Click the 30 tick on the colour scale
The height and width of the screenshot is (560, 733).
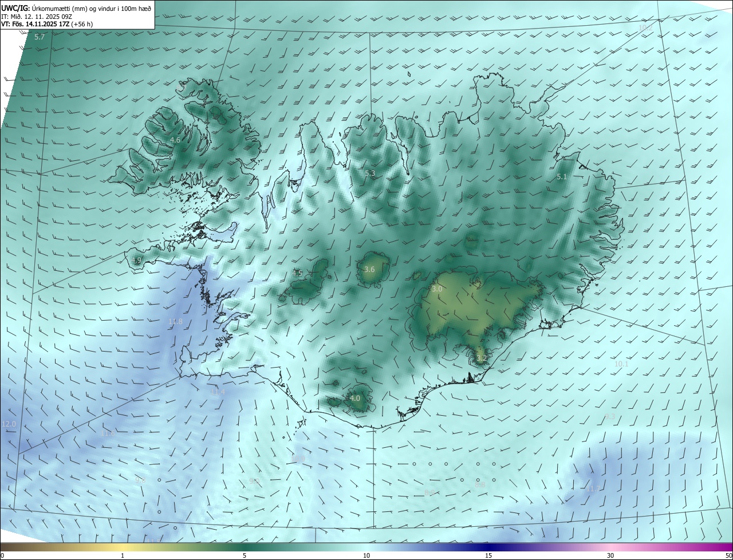[610, 555]
